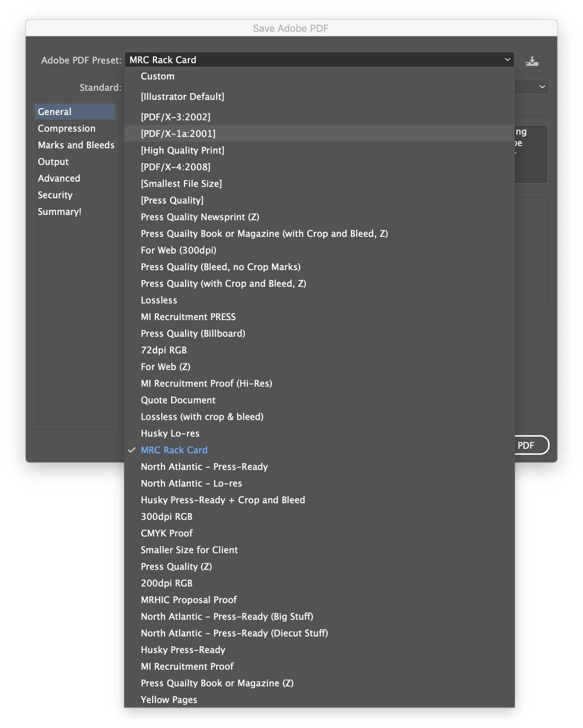
Task: Select the [High Quality Print] preset
Action: pos(320,150)
